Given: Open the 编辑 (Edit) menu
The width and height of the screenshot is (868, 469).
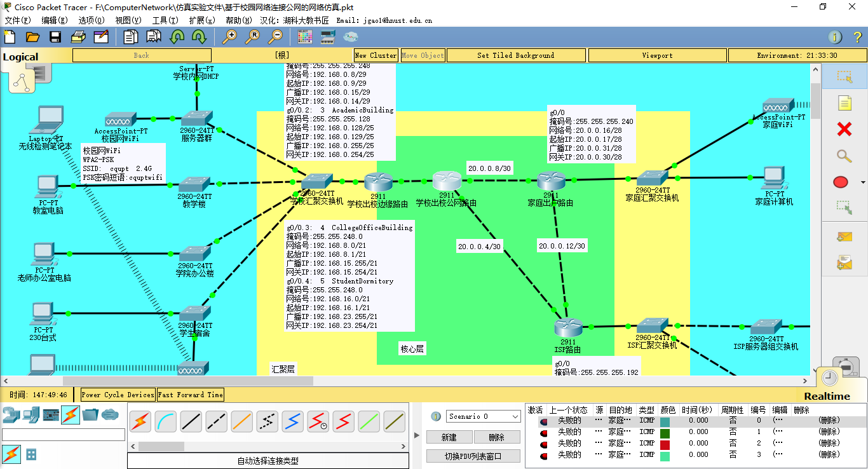Looking at the screenshot, I should 55,20.
